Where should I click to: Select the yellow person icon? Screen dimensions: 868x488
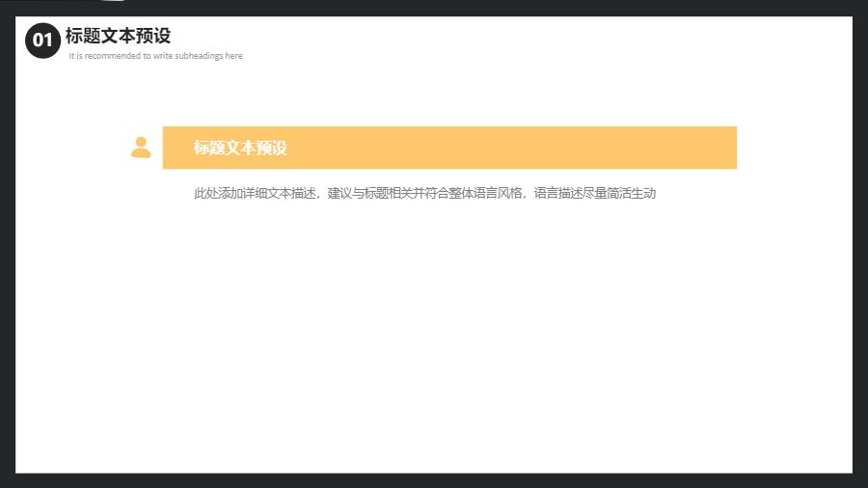click(141, 148)
